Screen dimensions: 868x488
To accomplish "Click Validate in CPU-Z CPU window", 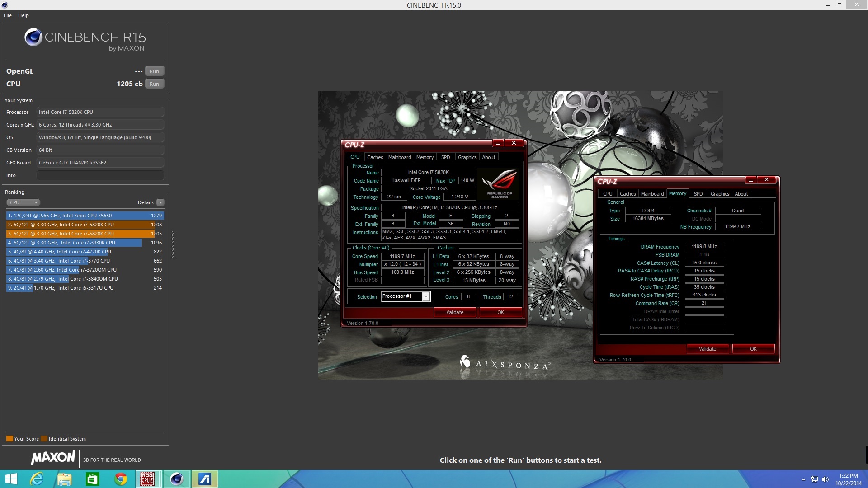I will click(x=455, y=312).
